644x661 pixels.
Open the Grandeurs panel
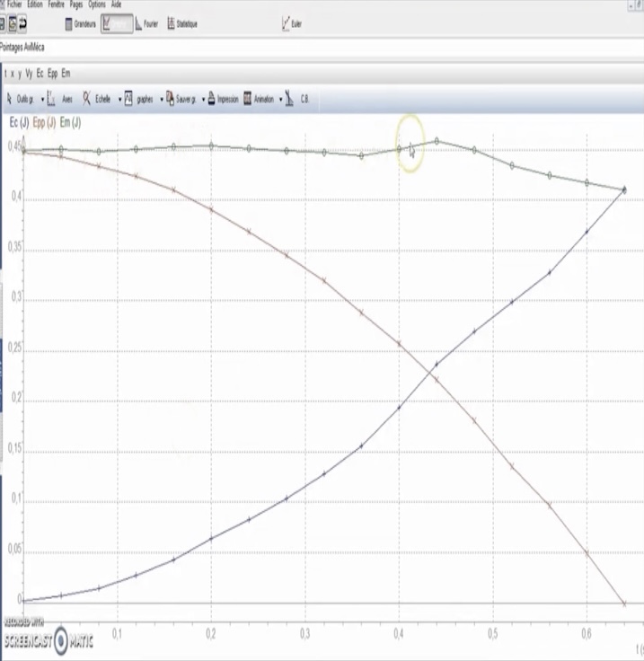(x=81, y=24)
